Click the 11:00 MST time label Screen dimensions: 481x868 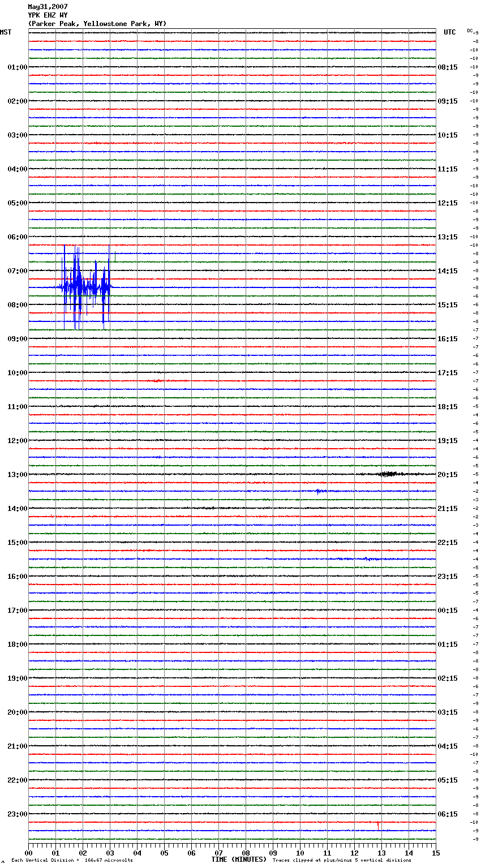click(x=18, y=407)
